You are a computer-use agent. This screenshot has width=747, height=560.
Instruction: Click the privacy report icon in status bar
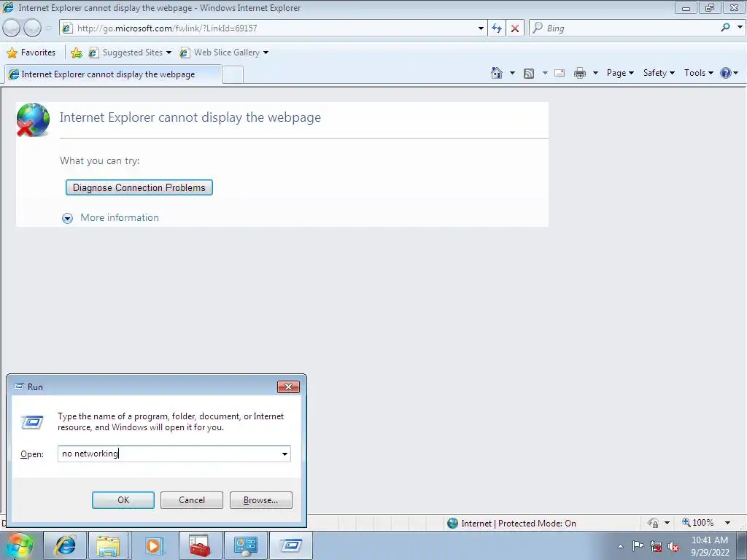coord(653,523)
